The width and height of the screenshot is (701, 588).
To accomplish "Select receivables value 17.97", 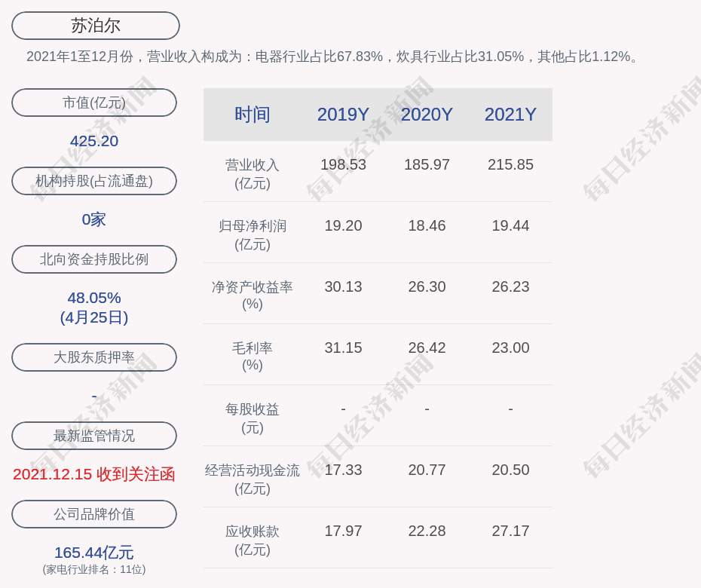I will (344, 531).
